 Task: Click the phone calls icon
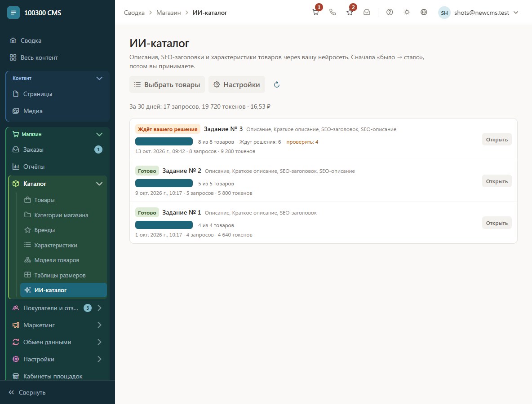332,13
